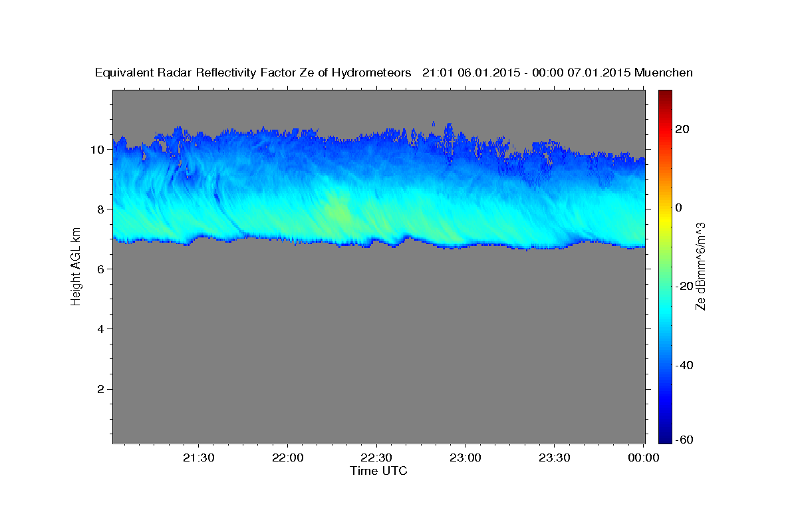Click the '22:00' time tick label

click(287, 458)
